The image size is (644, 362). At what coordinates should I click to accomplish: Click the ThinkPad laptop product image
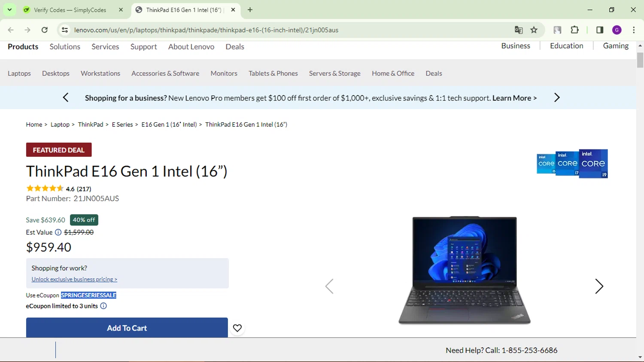point(465,270)
